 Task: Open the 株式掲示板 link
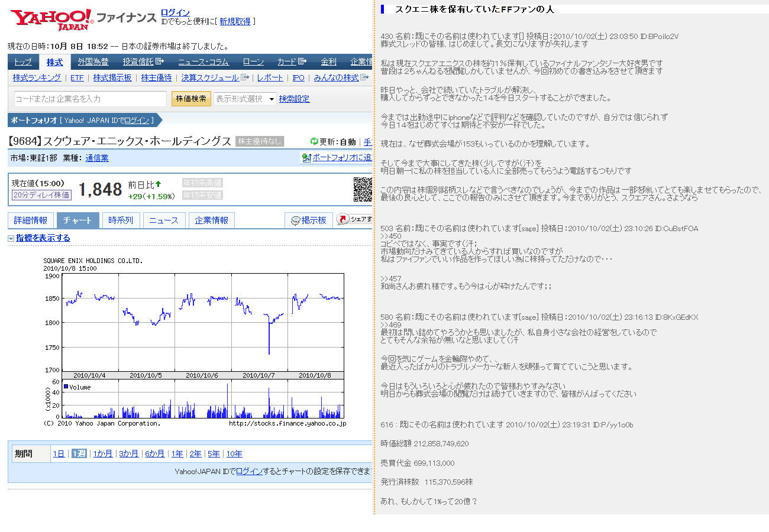tap(112, 77)
